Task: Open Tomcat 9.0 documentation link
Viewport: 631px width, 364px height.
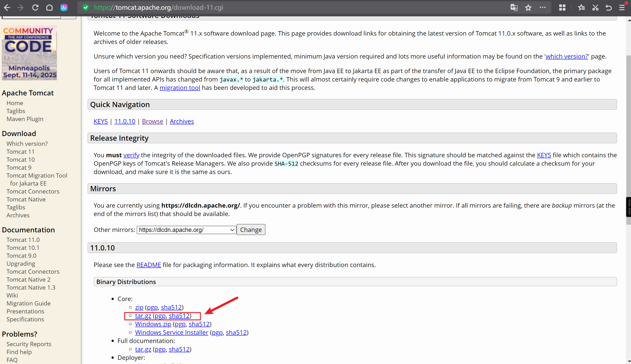Action: (21, 256)
